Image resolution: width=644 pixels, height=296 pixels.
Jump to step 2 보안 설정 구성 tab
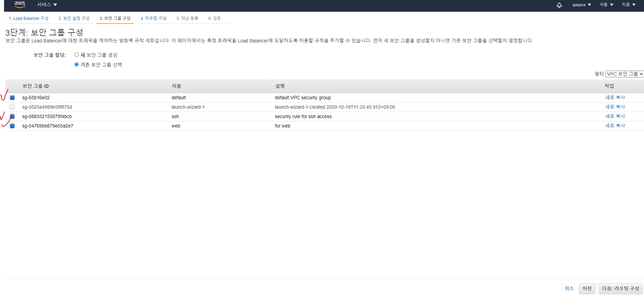[x=74, y=18]
